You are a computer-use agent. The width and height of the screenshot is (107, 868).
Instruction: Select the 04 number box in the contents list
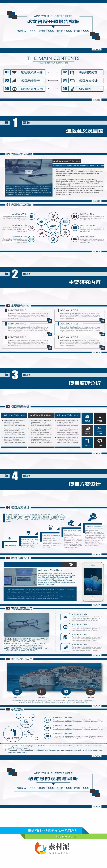coord(65,81)
